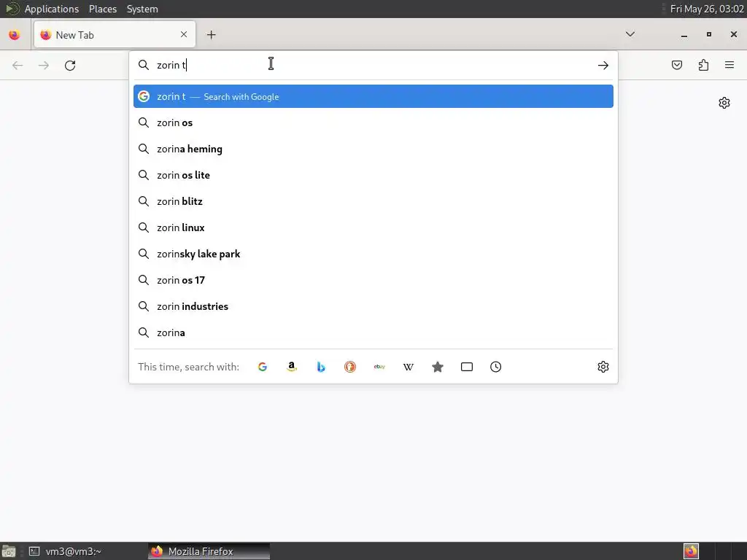Search this time with Bing
The height and width of the screenshot is (560, 747).
(321, 367)
